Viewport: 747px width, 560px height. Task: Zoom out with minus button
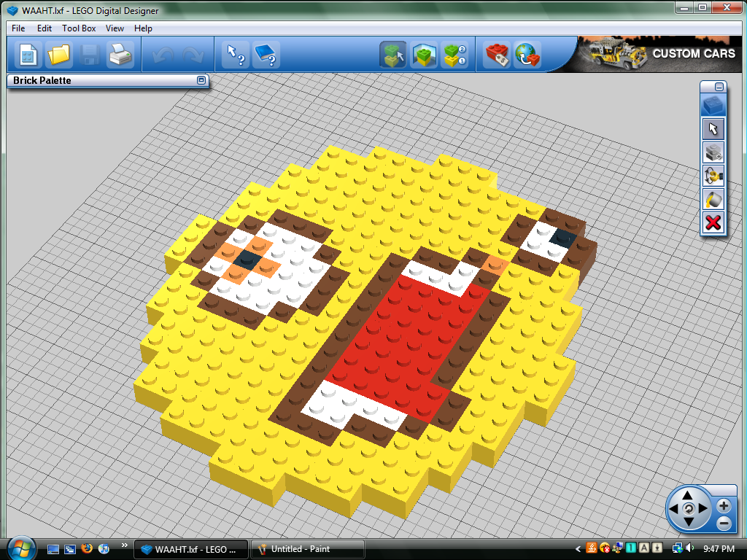724,524
